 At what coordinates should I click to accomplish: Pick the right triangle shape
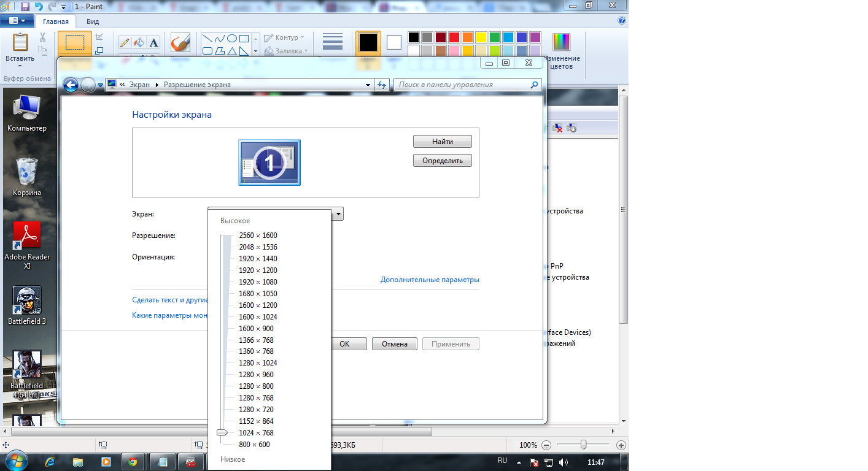pos(244,51)
